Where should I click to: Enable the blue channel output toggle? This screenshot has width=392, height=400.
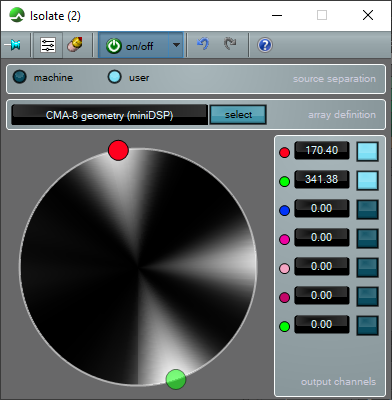click(367, 210)
